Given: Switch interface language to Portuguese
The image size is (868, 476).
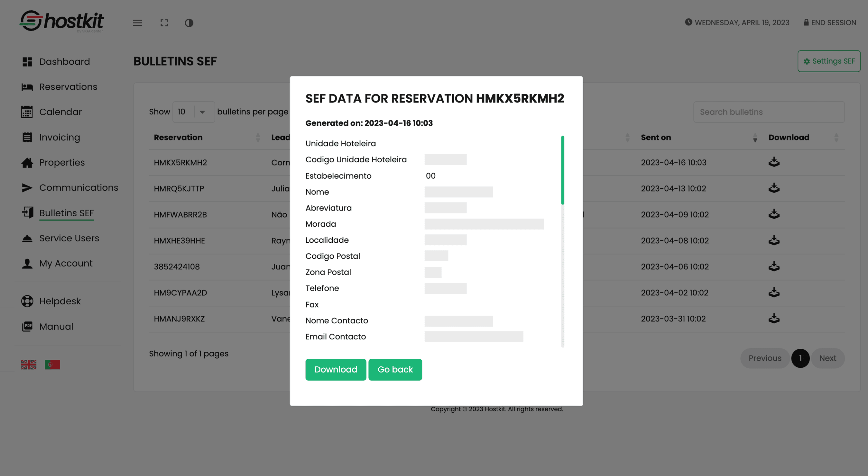Looking at the screenshot, I should 52,364.
